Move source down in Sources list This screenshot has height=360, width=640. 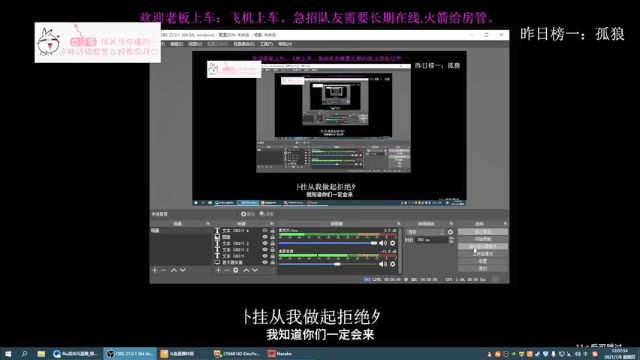pos(255,270)
